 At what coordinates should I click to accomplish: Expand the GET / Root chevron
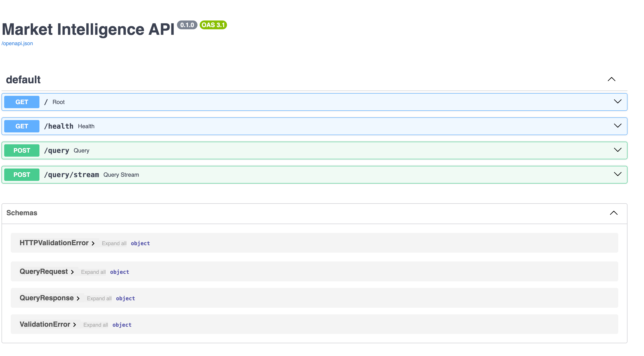click(x=618, y=101)
